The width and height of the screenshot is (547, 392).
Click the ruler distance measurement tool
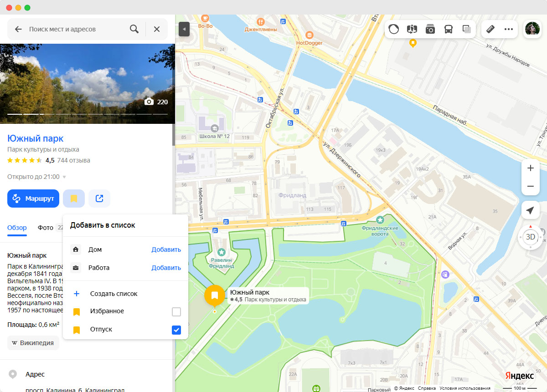(490, 29)
